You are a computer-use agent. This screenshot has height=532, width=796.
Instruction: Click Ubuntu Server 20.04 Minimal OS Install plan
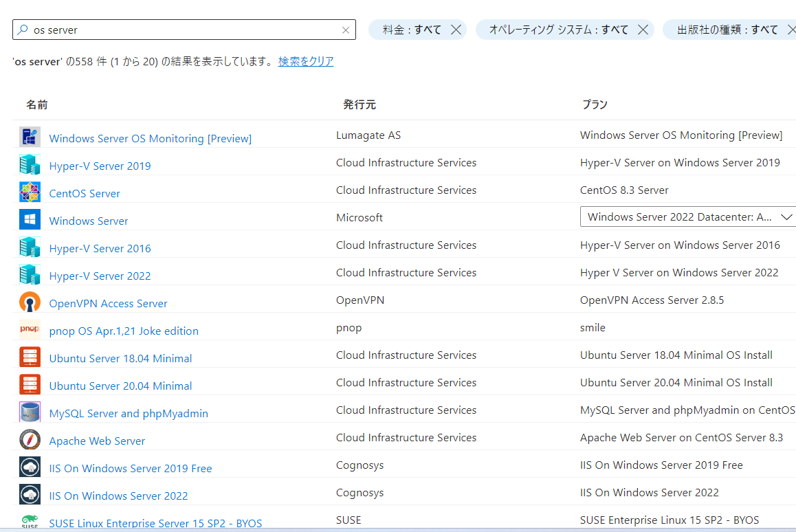click(x=676, y=382)
